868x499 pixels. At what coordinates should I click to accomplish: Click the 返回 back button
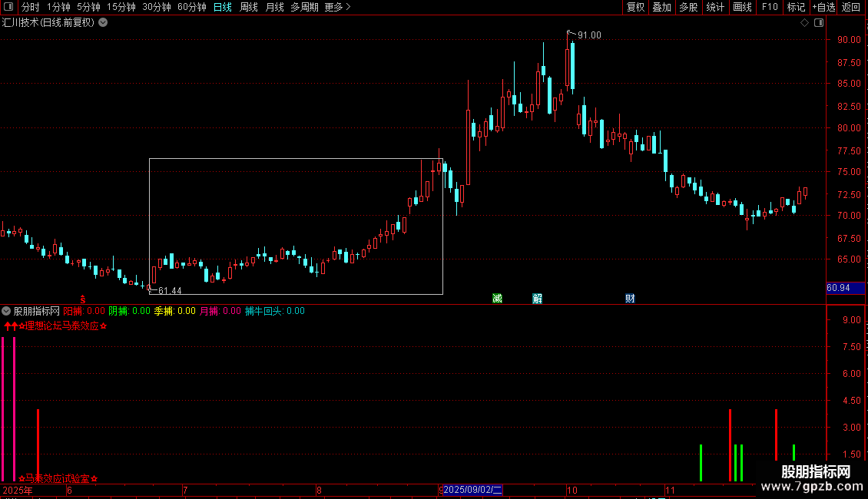coord(851,7)
